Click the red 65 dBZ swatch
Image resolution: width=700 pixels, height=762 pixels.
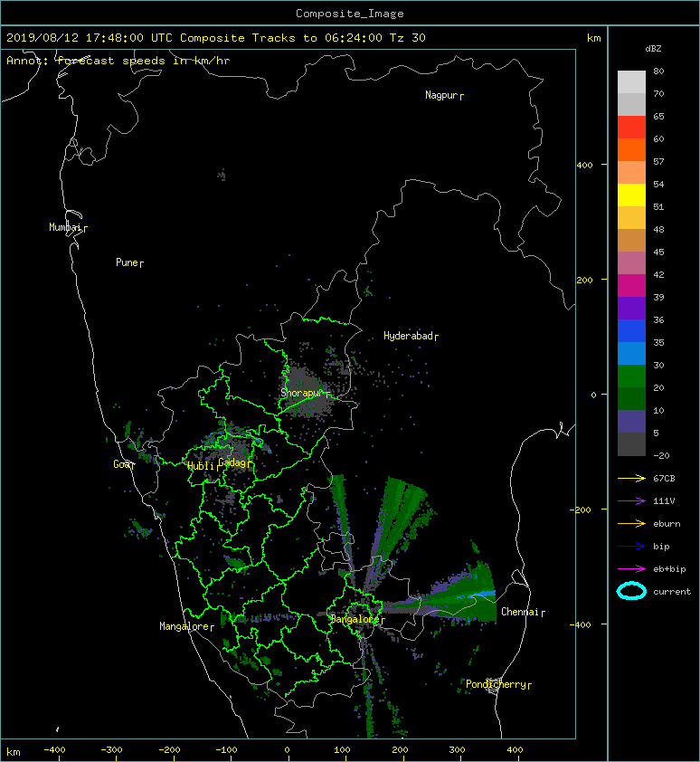pyautogui.click(x=631, y=127)
